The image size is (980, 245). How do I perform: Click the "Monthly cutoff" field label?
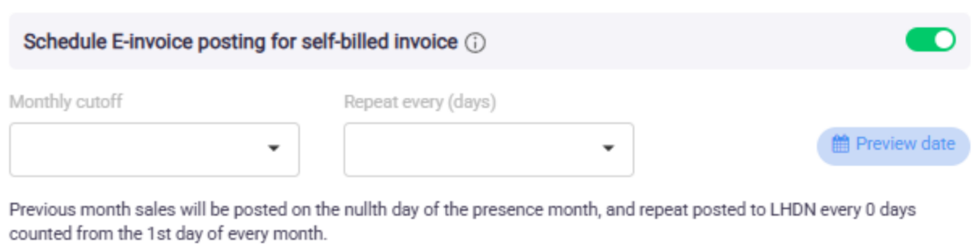66,102
